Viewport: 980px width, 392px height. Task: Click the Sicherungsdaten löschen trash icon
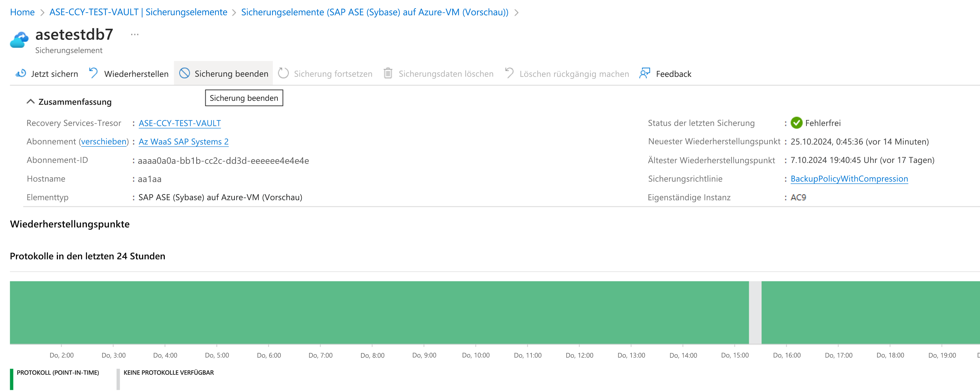388,73
